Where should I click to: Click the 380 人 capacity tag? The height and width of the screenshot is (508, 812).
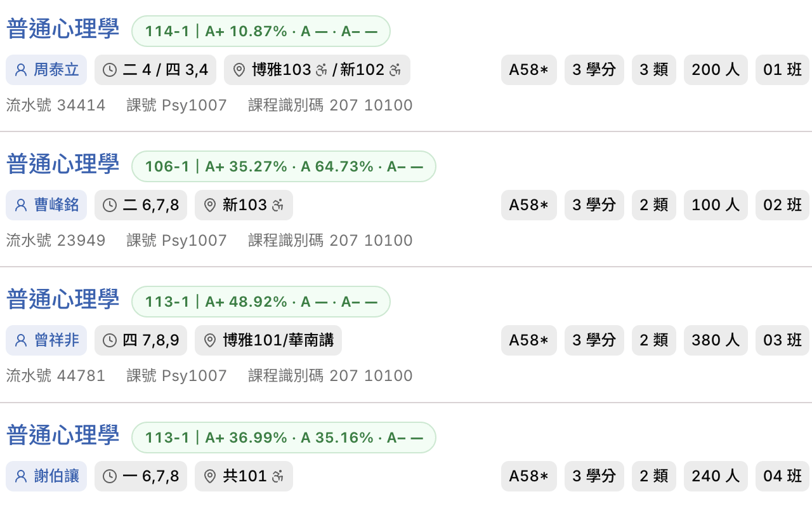pyautogui.click(x=716, y=340)
